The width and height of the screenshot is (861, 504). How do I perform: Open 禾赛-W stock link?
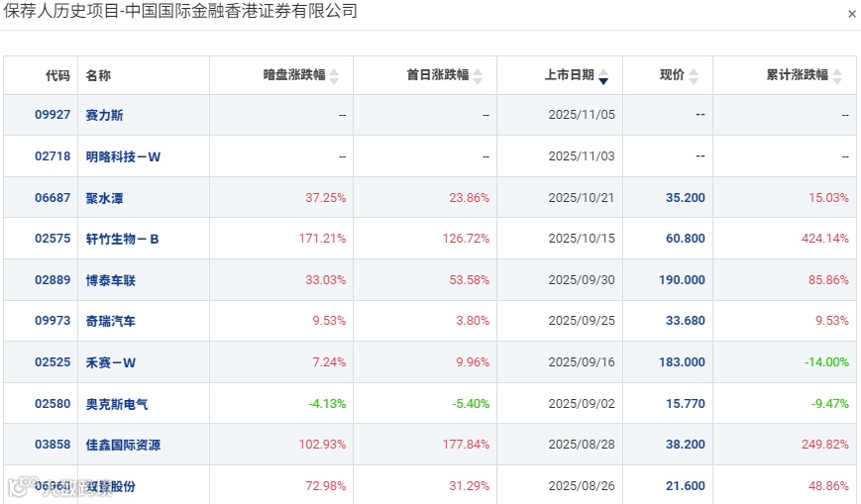[x=110, y=363]
